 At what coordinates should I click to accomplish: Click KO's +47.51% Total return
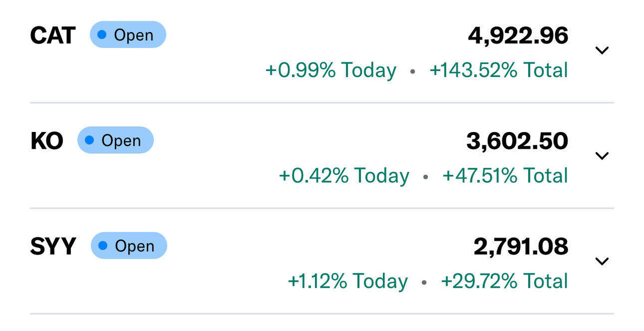pos(505,176)
